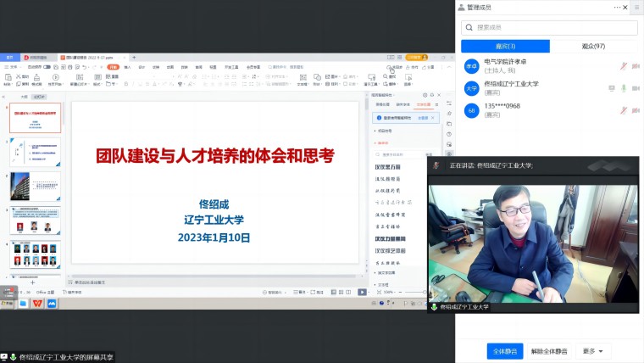This screenshot has height=363, width=644.
Task: Open the three-dots menu in 管理成员 header
Action: pyautogui.click(x=619, y=7)
